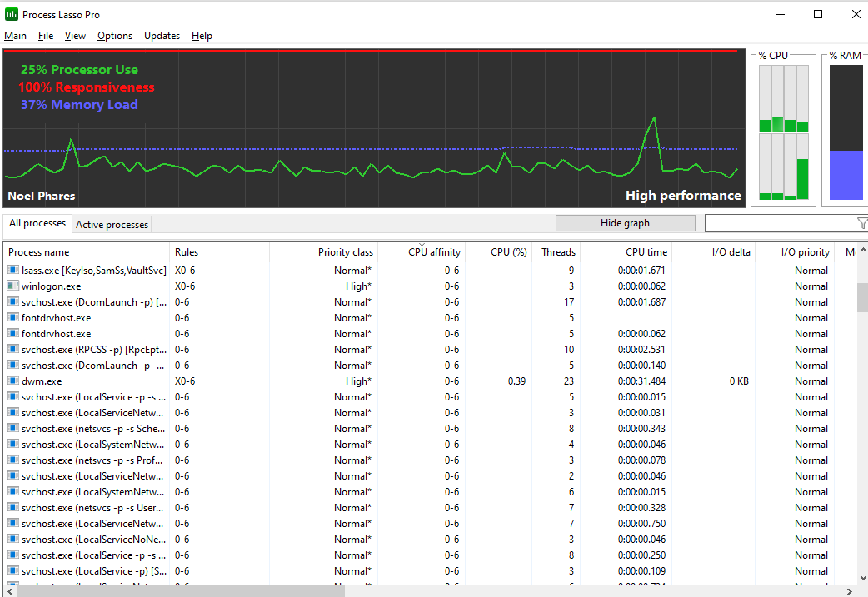Click the 37% Memory Load label
This screenshot has height=597, width=868.
coord(79,105)
